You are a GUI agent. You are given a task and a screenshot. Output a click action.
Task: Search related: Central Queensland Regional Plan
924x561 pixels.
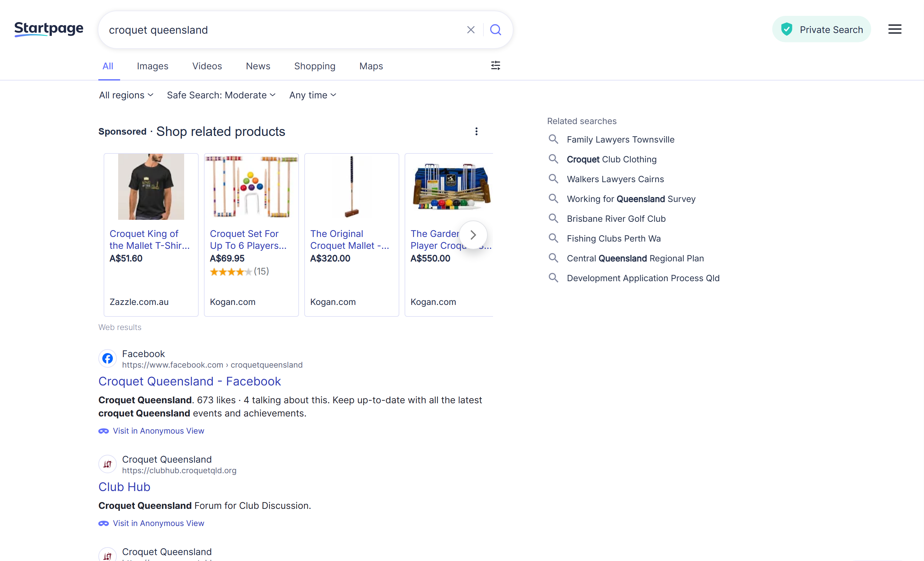635,258
